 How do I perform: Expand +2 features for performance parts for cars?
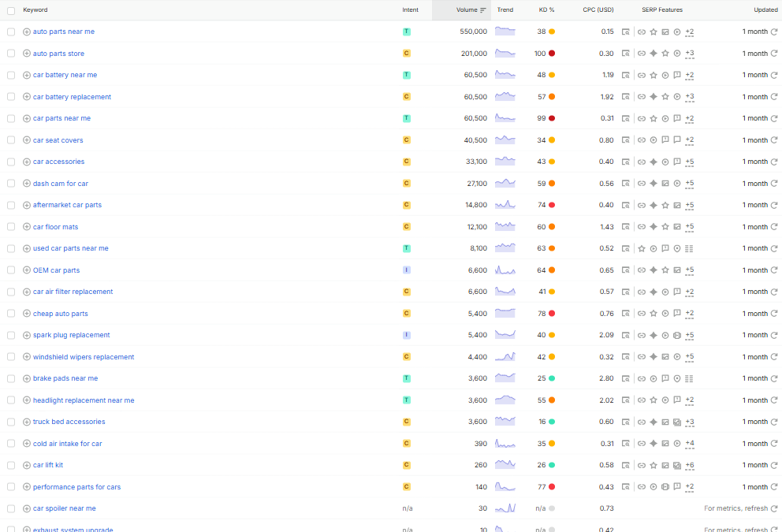pyautogui.click(x=689, y=487)
